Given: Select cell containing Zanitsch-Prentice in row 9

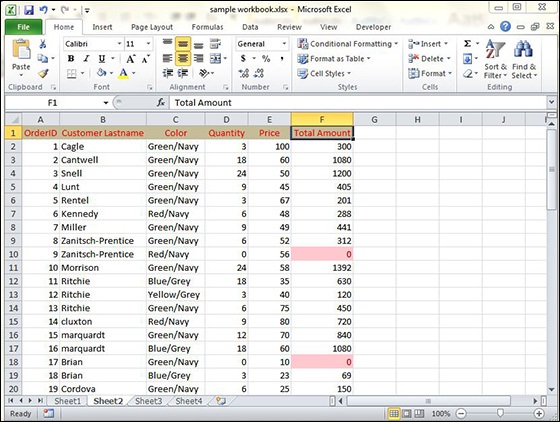Looking at the screenshot, I should 103,241.
